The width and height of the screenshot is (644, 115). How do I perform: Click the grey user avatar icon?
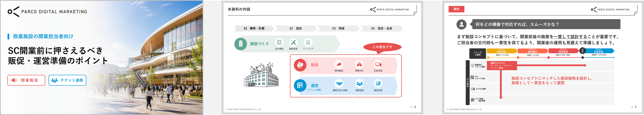pyautogui.click(x=461, y=24)
